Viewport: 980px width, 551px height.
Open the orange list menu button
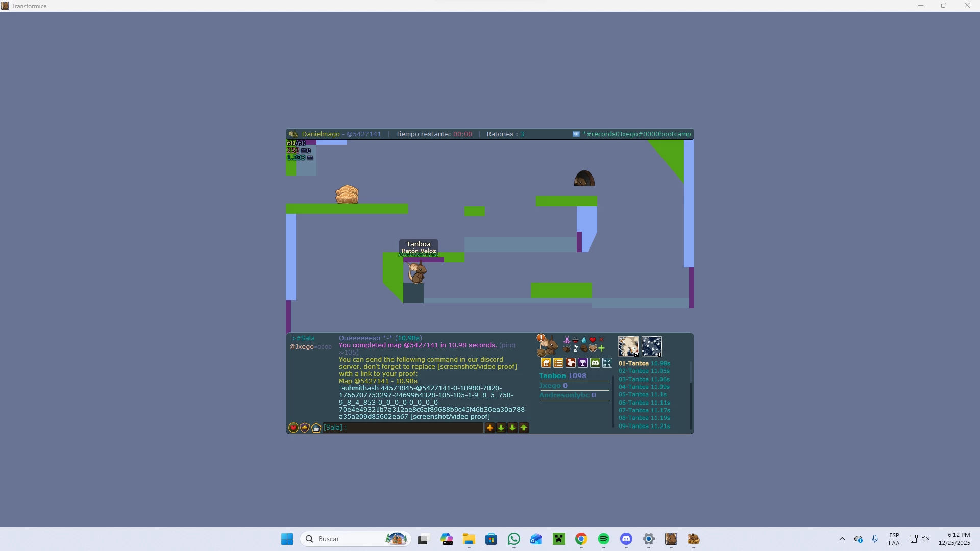pos(558,363)
